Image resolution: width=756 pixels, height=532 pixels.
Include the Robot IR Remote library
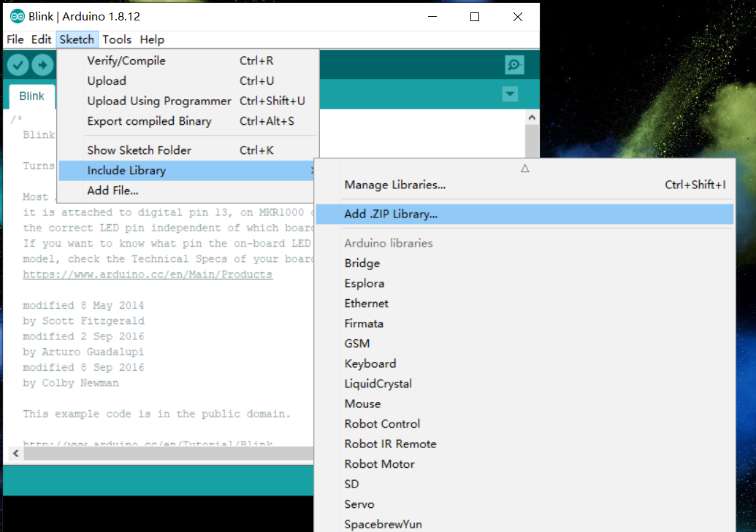click(524, 444)
